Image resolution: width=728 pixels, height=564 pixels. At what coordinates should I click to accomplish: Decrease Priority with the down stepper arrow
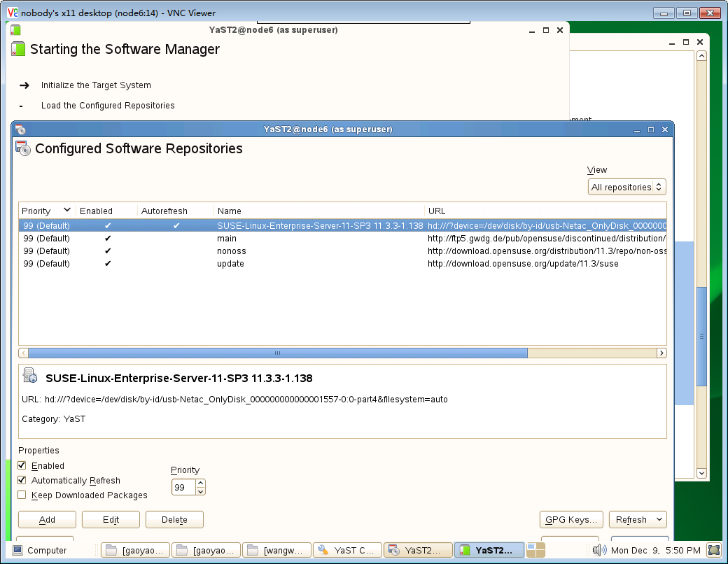(x=201, y=491)
